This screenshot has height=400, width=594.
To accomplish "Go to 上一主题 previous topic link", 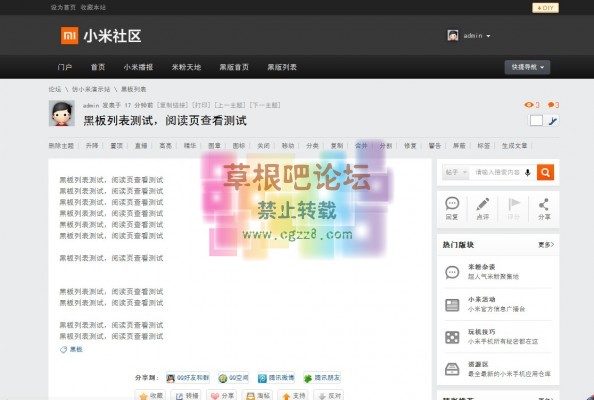I will [230, 105].
